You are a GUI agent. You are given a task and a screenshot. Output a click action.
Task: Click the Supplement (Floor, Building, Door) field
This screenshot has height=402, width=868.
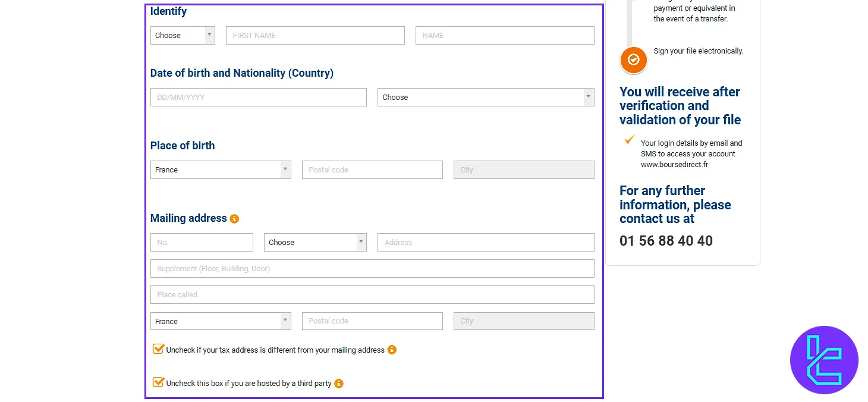click(372, 268)
